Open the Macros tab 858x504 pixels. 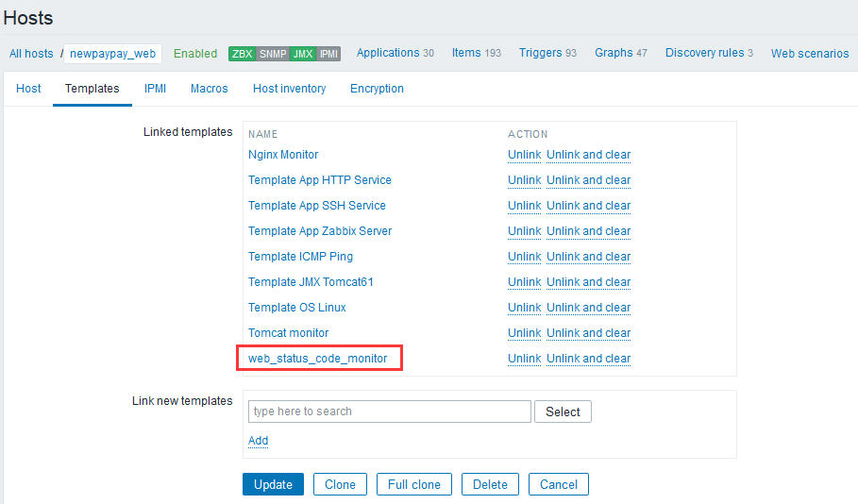click(x=209, y=89)
